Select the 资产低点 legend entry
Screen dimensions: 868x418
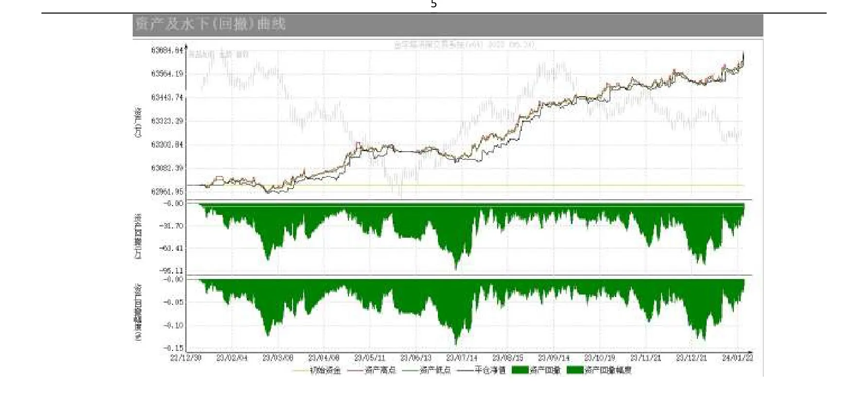(x=427, y=370)
